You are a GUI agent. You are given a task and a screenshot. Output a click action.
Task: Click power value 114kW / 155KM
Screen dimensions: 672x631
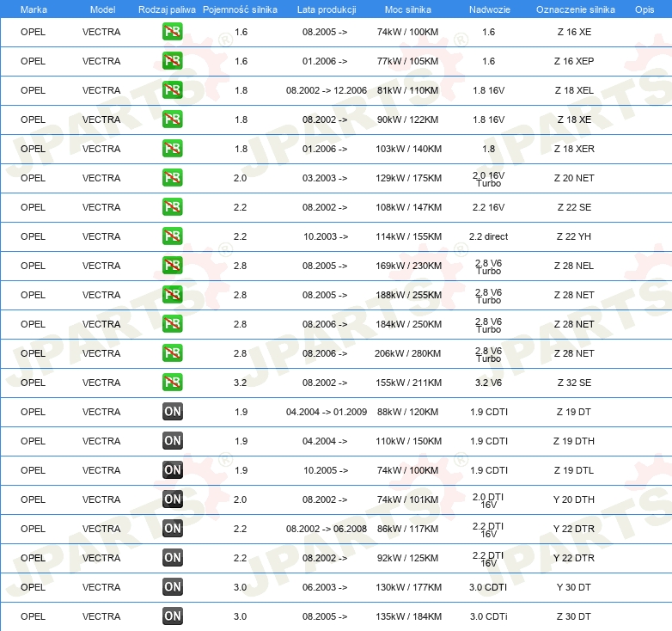[x=408, y=236]
